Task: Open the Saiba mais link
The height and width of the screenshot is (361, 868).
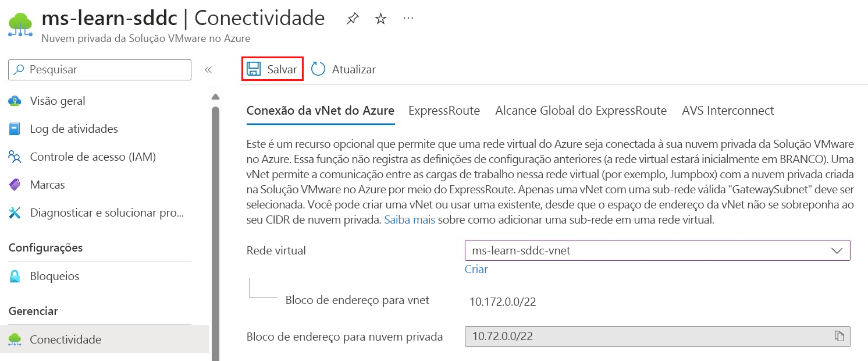Action: point(409,220)
